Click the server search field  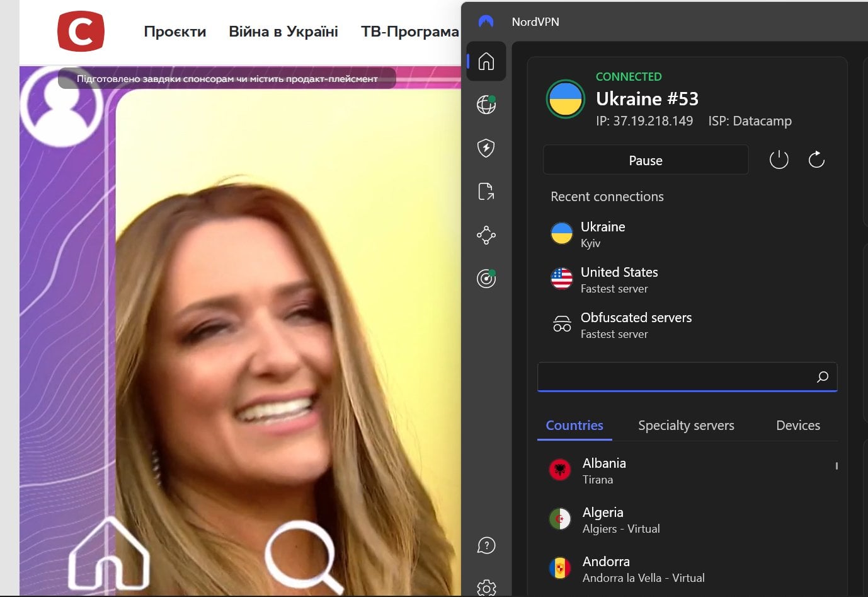point(674,376)
